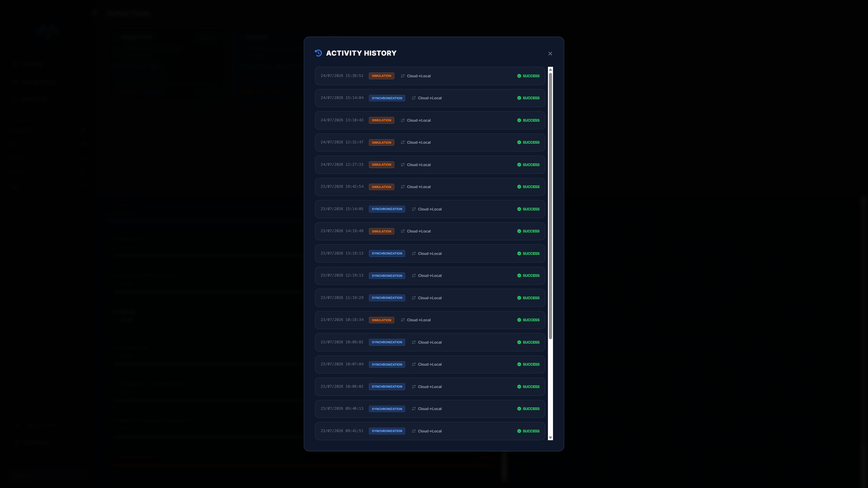Click the scrollbar down arrow
This screenshot has height=488, width=868.
550,438
